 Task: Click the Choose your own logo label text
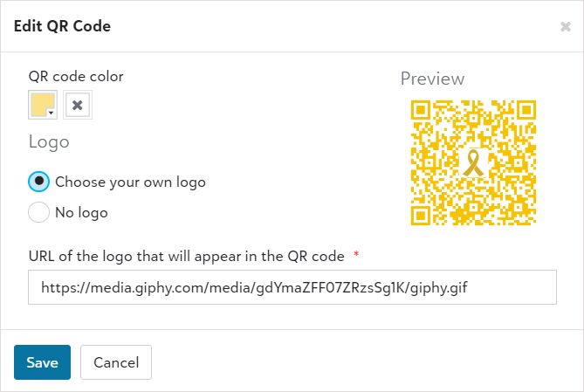tap(130, 182)
